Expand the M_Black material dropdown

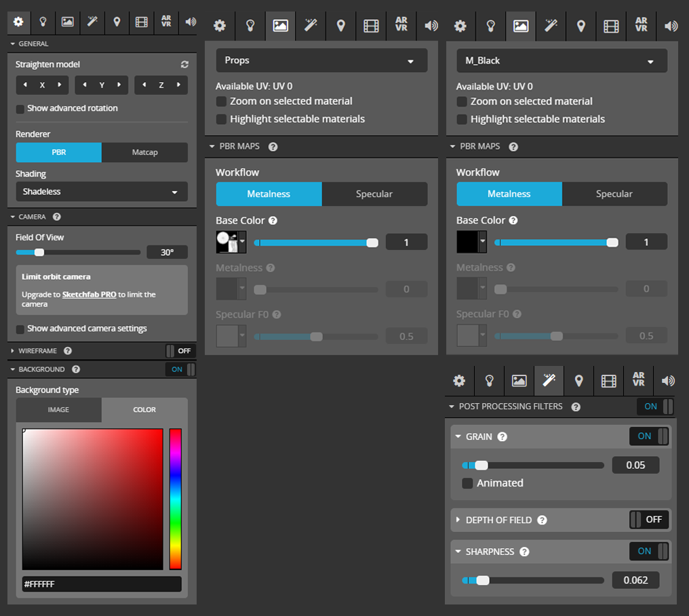pyautogui.click(x=562, y=60)
